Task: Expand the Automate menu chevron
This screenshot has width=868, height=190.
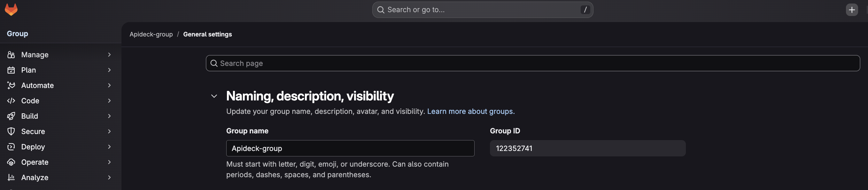Action: pos(109,85)
